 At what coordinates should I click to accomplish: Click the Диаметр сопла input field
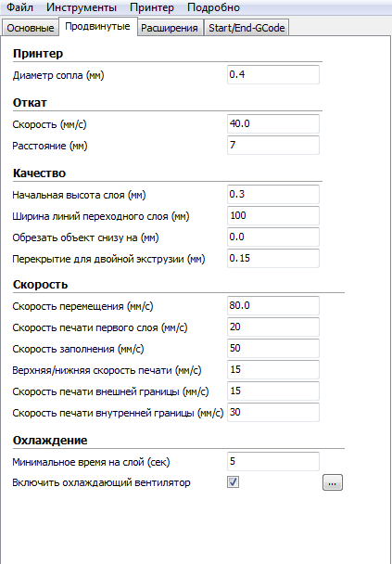(273, 75)
